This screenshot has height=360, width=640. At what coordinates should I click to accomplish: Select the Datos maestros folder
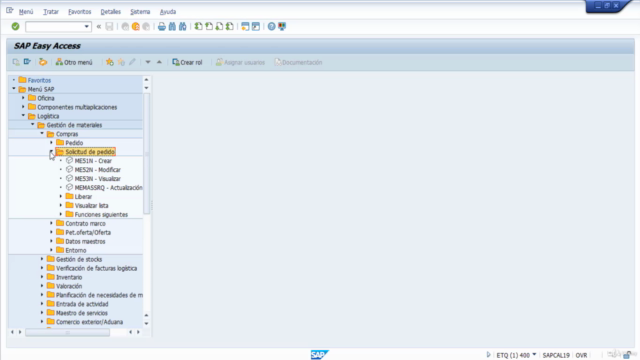(85, 242)
